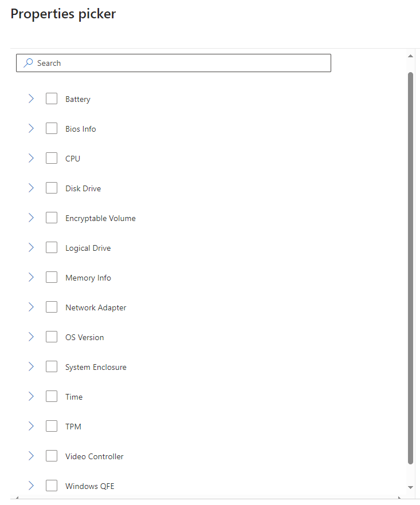The width and height of the screenshot is (420, 505).
Task: Check the Battery checkbox
Action: click(x=52, y=98)
